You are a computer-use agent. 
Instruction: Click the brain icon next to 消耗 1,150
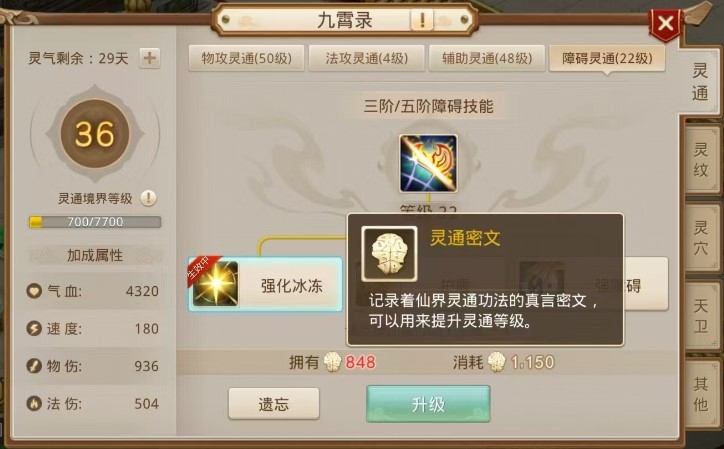tap(496, 362)
